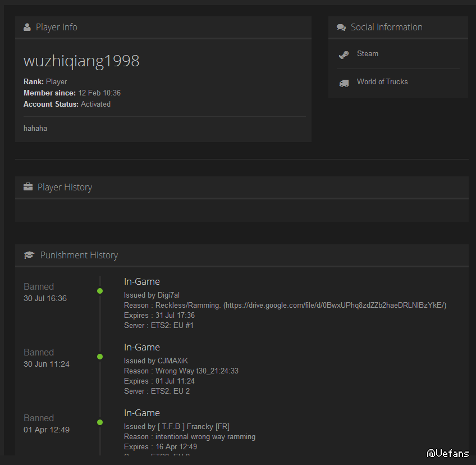This screenshot has width=476, height=465.
Task: Click the green marker for 01 Apr ban
Action: click(100, 422)
